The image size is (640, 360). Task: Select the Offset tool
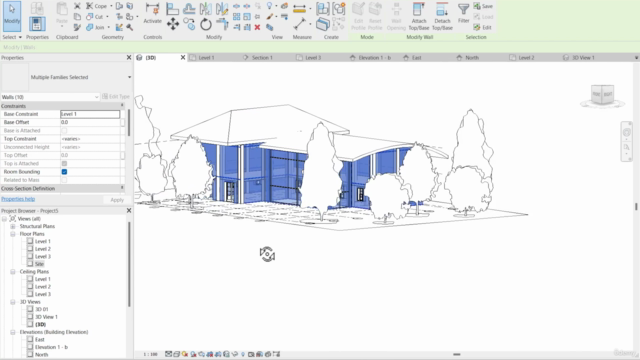click(x=189, y=9)
